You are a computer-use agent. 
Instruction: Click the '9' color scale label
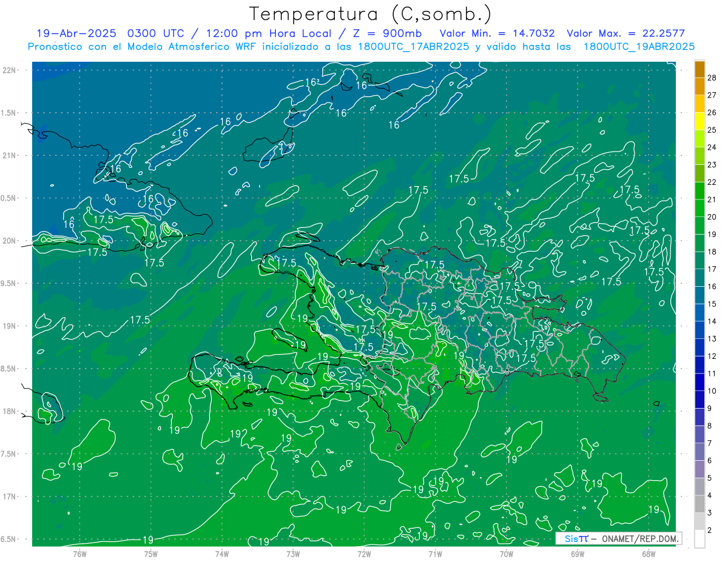[710, 408]
